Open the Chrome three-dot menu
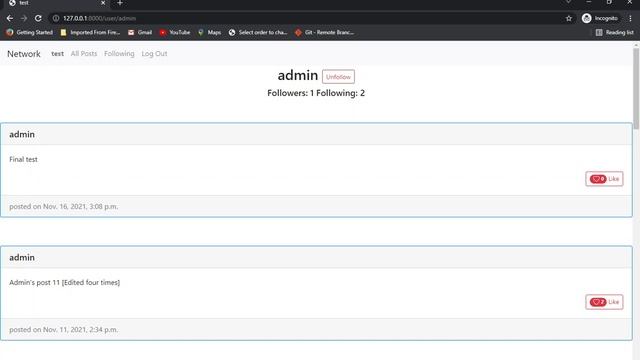The height and width of the screenshot is (360, 640). (x=630, y=18)
